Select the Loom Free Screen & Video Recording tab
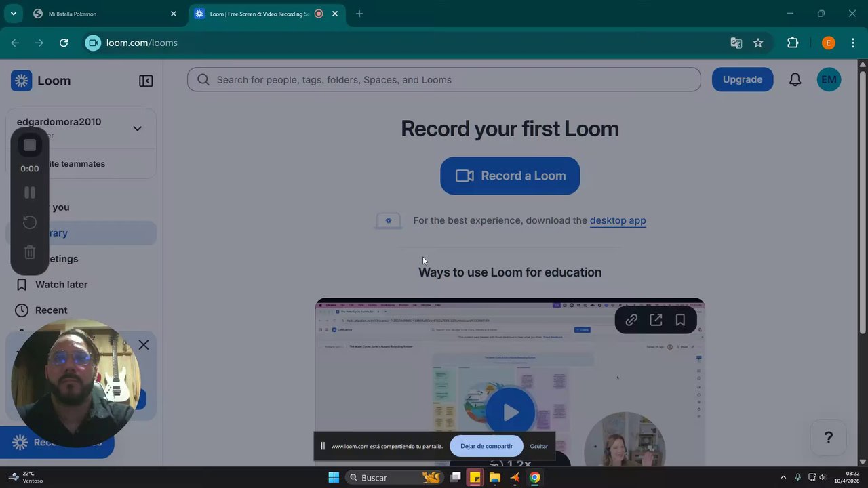This screenshot has height=488, width=868. 266,14
